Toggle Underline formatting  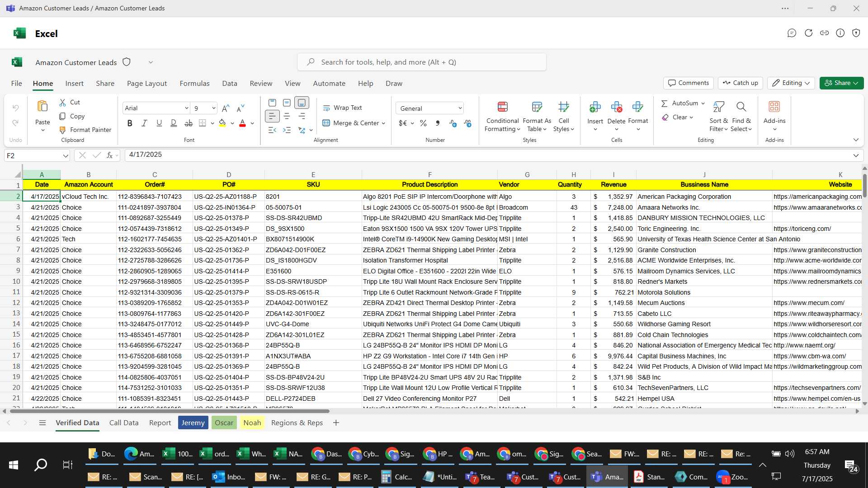click(x=159, y=123)
